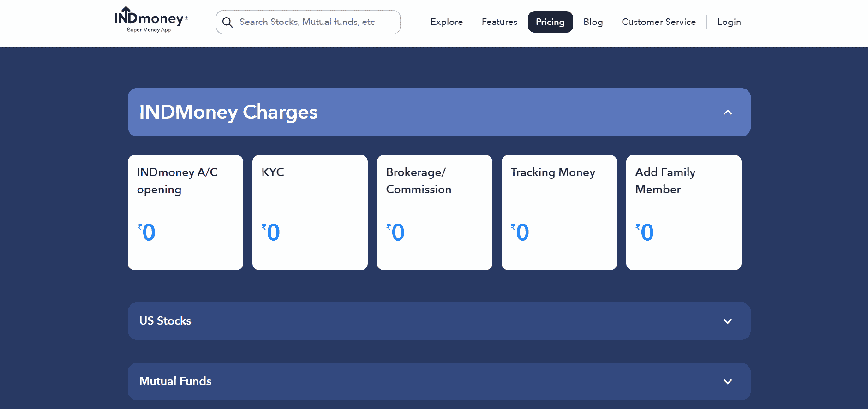Click the ₹0 value under Tracking Money

520,232
